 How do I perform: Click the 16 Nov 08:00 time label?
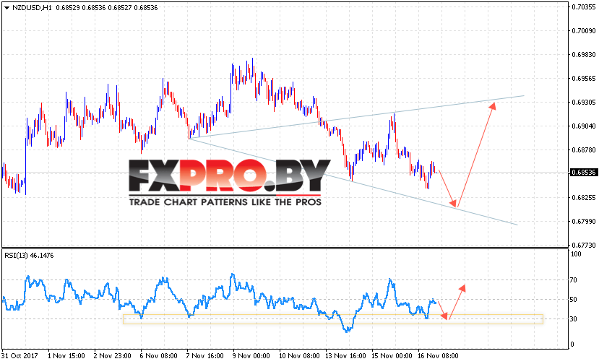438,355
